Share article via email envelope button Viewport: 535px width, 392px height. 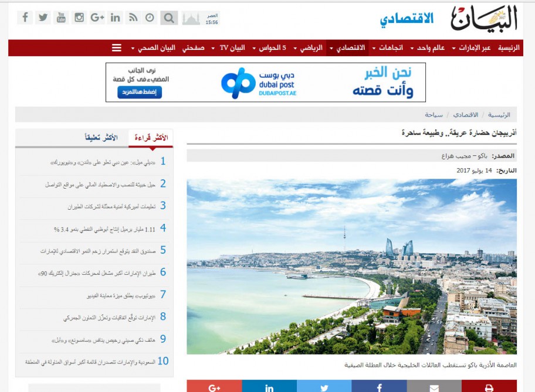(434, 387)
